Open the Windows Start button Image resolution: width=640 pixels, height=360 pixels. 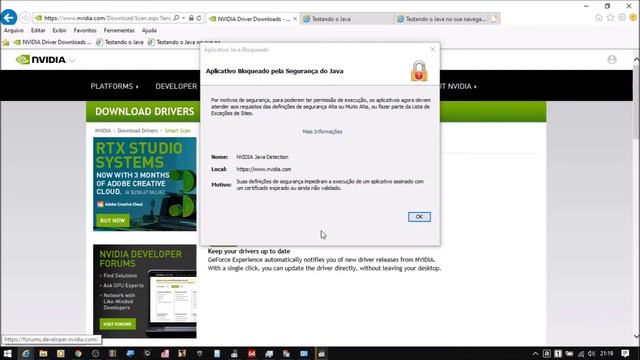(x=7, y=353)
